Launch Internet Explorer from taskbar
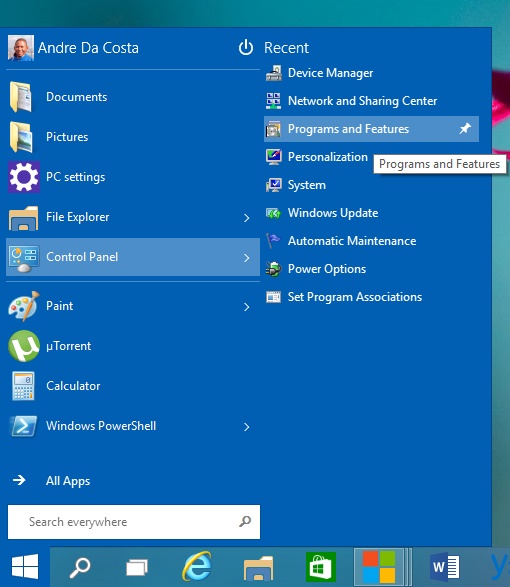 (x=197, y=566)
